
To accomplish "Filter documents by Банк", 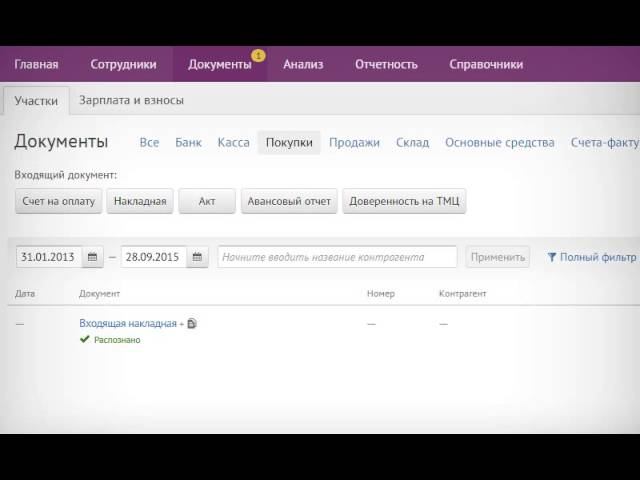I will click(189, 142).
